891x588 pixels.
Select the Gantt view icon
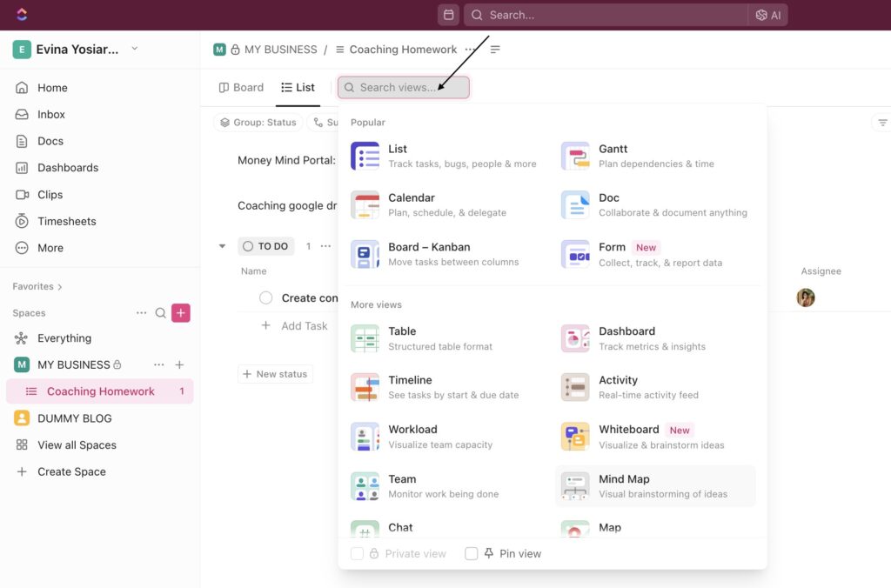pos(575,157)
